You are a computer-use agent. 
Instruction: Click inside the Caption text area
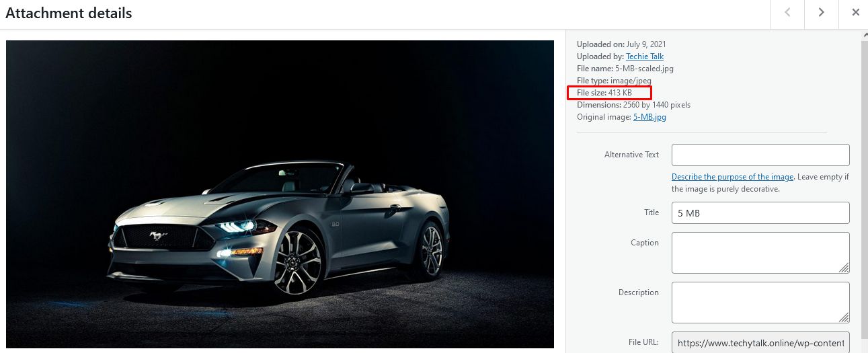760,253
